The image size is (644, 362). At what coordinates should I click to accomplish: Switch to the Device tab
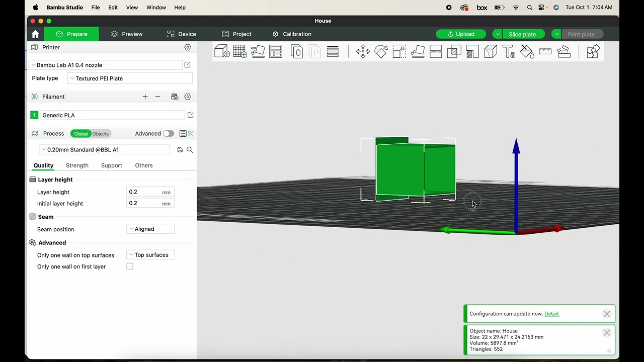pyautogui.click(x=182, y=34)
